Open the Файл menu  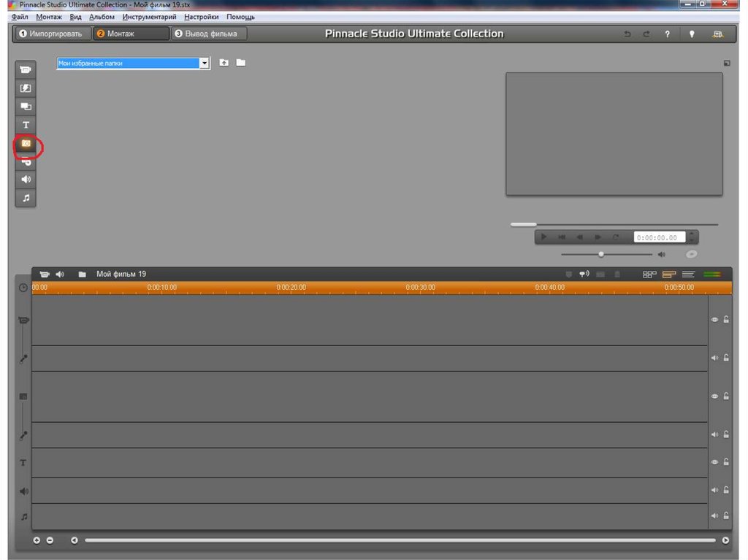pos(20,17)
